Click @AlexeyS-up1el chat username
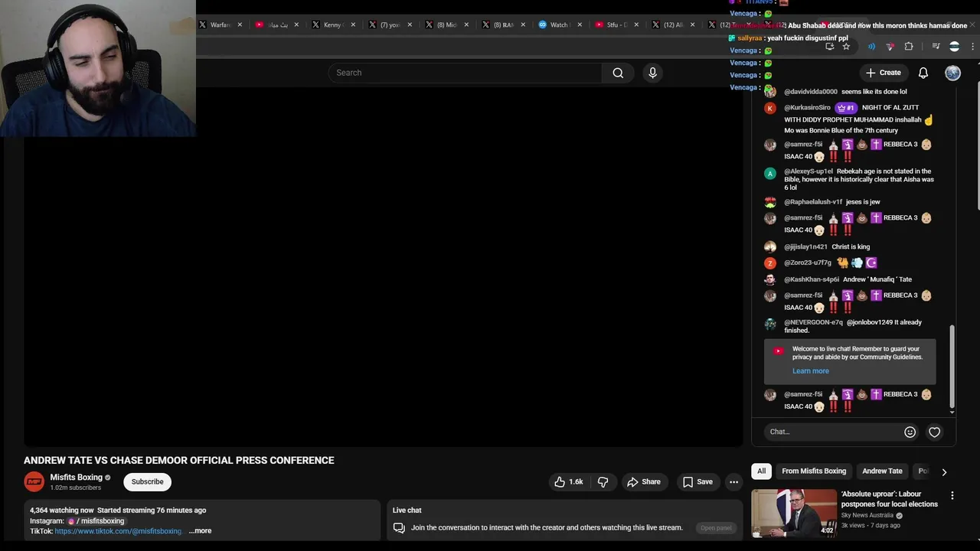Screen dimensions: 980x551 808,171
